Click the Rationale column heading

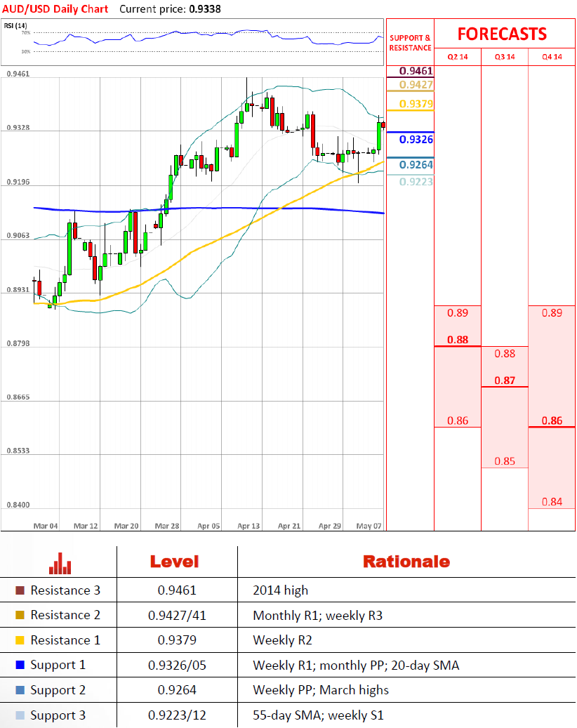(406, 562)
